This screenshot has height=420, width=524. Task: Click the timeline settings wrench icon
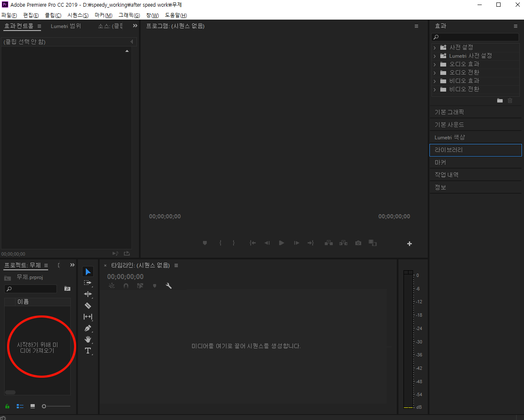coord(169,286)
